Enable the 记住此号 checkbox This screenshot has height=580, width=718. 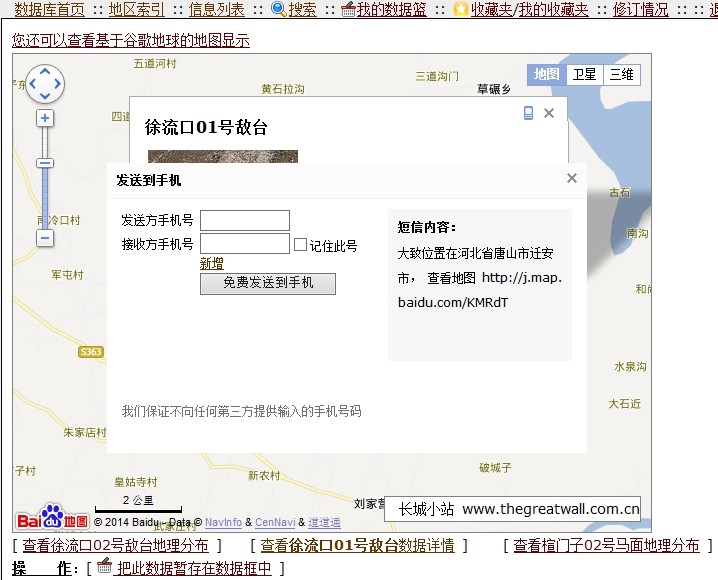[300, 244]
